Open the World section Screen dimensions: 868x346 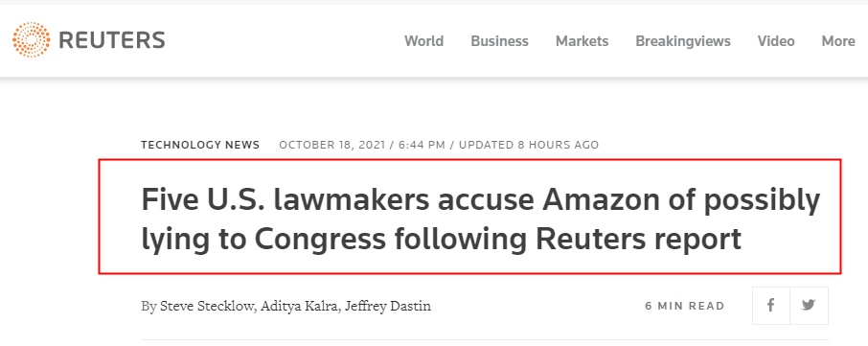point(424,41)
